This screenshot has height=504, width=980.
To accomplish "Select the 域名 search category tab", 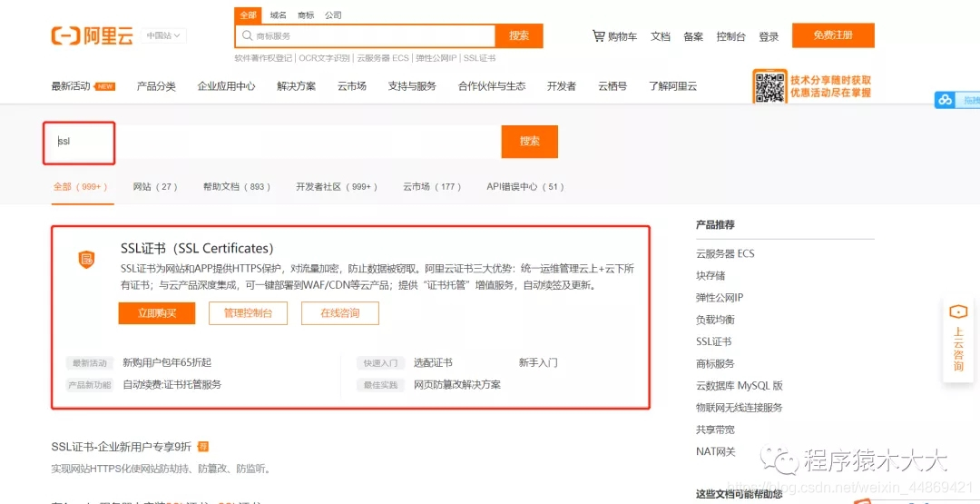I will point(279,15).
